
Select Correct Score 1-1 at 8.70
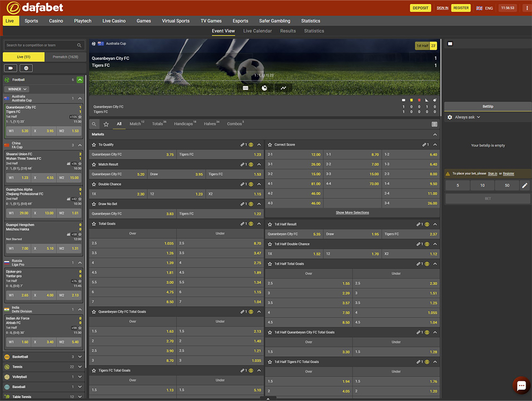point(352,154)
